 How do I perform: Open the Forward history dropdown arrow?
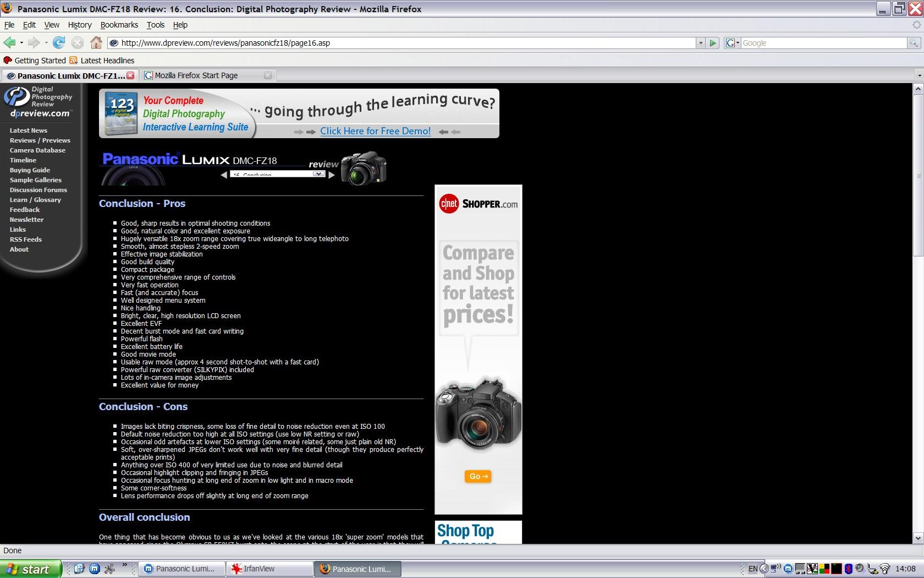[46, 43]
